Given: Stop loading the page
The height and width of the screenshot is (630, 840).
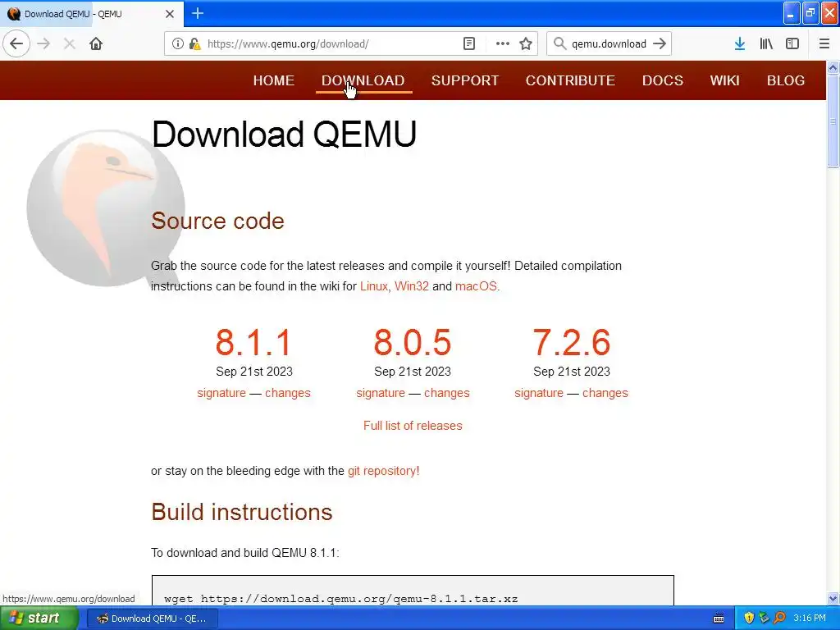Looking at the screenshot, I should (69, 43).
